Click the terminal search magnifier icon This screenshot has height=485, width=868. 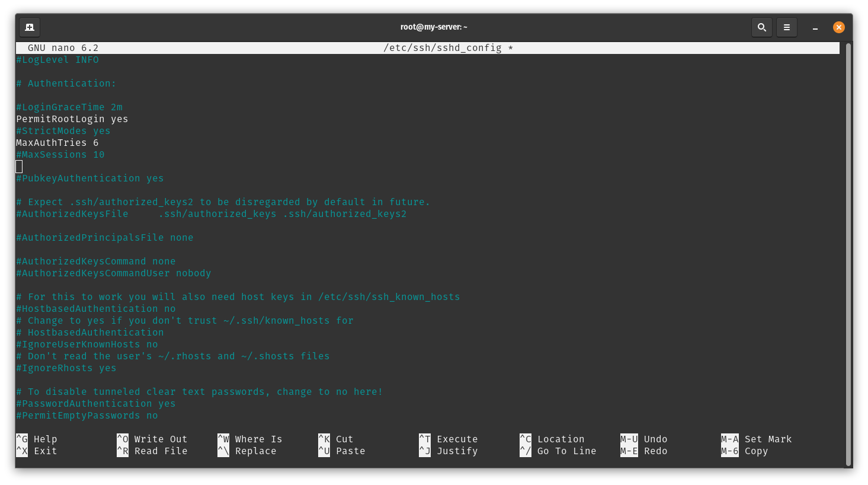click(x=762, y=27)
